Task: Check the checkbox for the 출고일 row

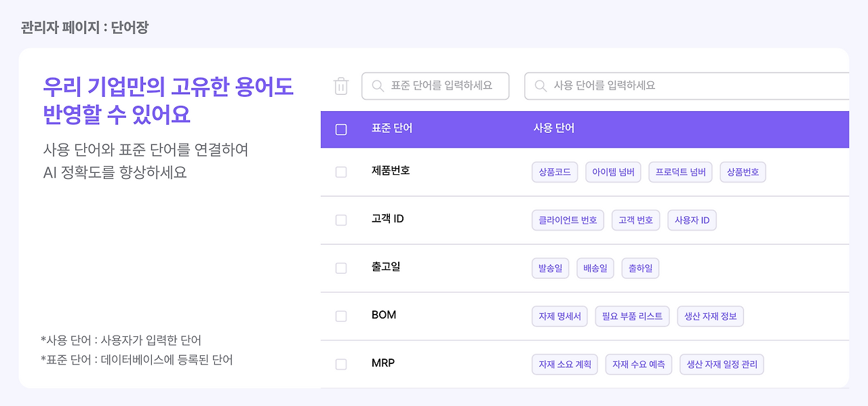Action: (341, 268)
